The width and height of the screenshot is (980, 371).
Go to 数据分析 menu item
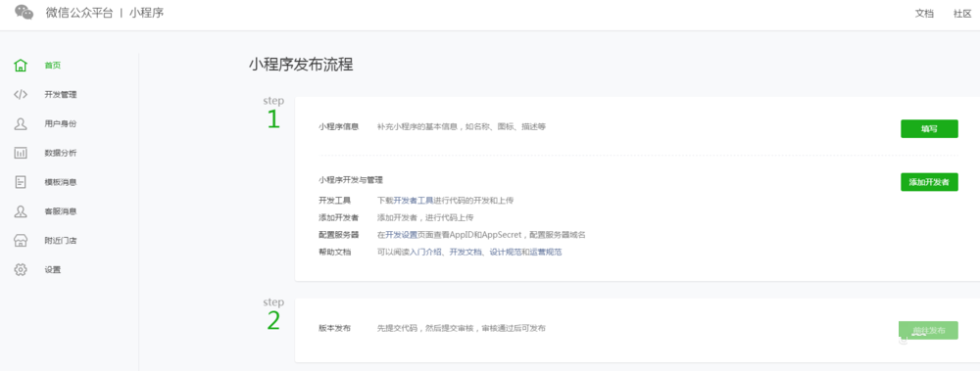click(61, 153)
